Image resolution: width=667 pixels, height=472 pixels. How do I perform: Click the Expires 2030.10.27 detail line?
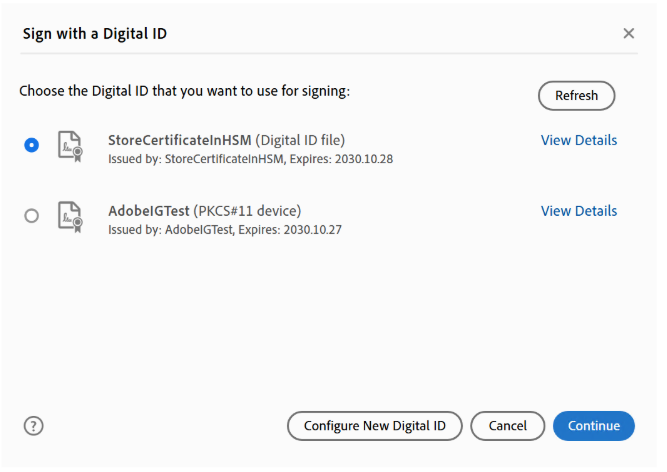click(x=225, y=230)
